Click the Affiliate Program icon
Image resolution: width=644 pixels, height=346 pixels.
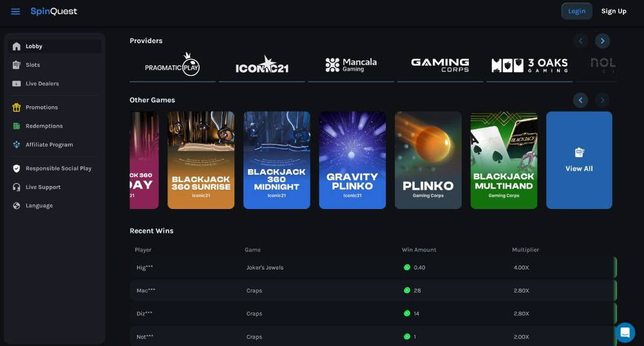click(17, 145)
